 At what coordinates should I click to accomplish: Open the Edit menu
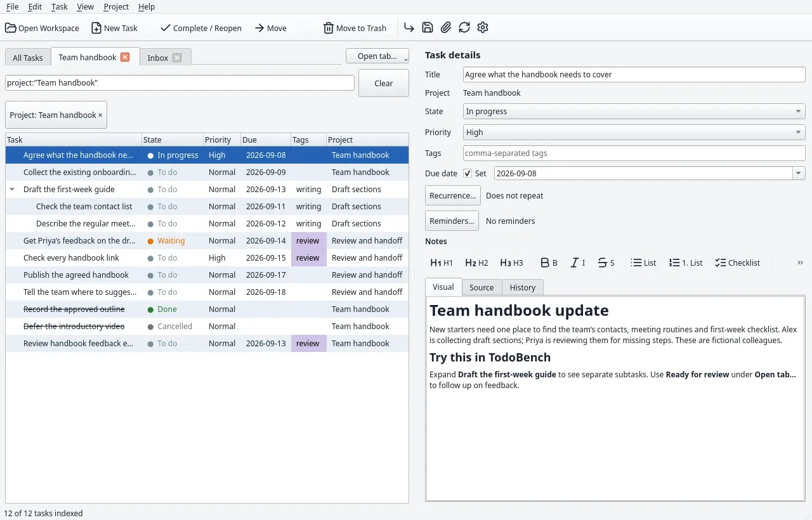35,6
